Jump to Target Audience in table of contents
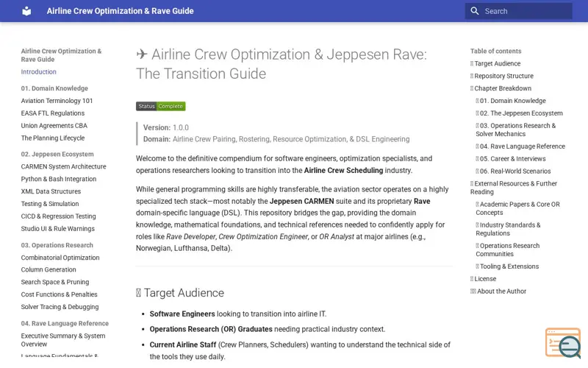The width and height of the screenshot is (588, 368). coord(495,63)
